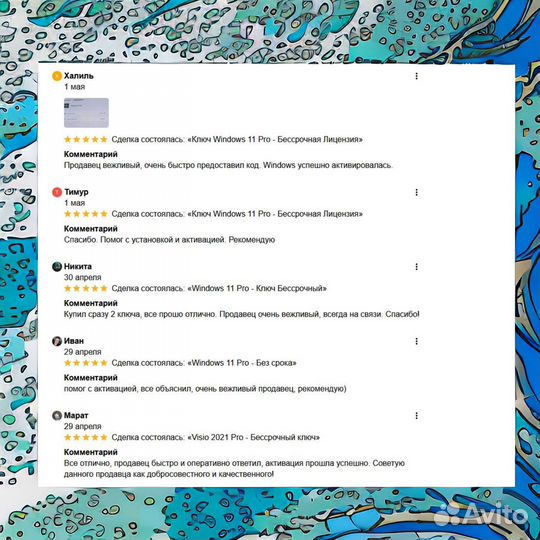Click 'Комментарий' heading in Халиль's review
Viewport: 540px width, 540px height.
coord(91,154)
